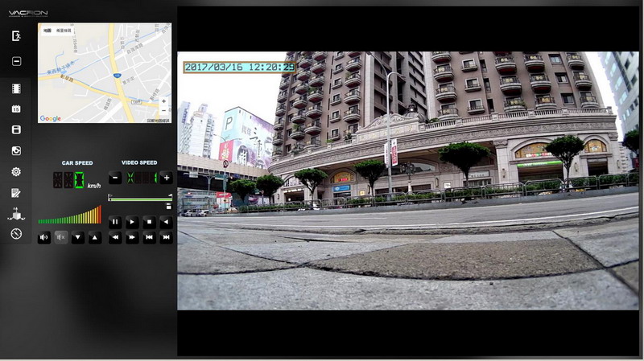The image size is (644, 361).
Task: Lower volume with the down arrow
Action: [x=78, y=237]
